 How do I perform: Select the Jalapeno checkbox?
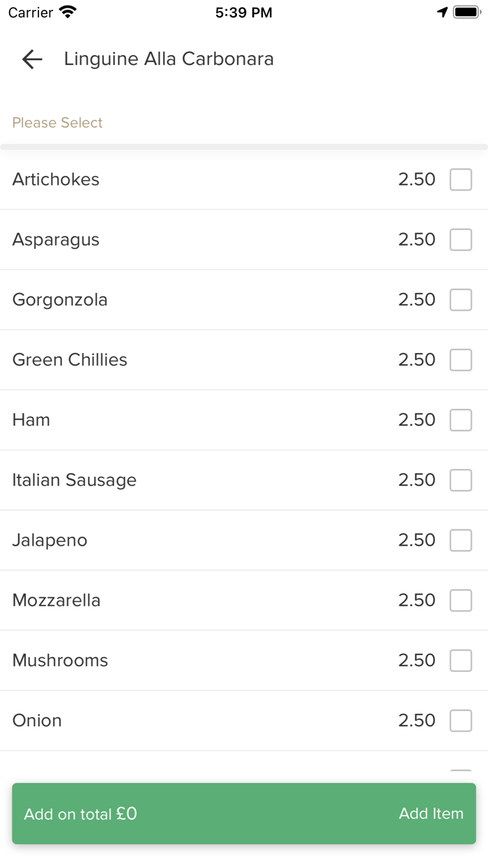pyautogui.click(x=460, y=539)
